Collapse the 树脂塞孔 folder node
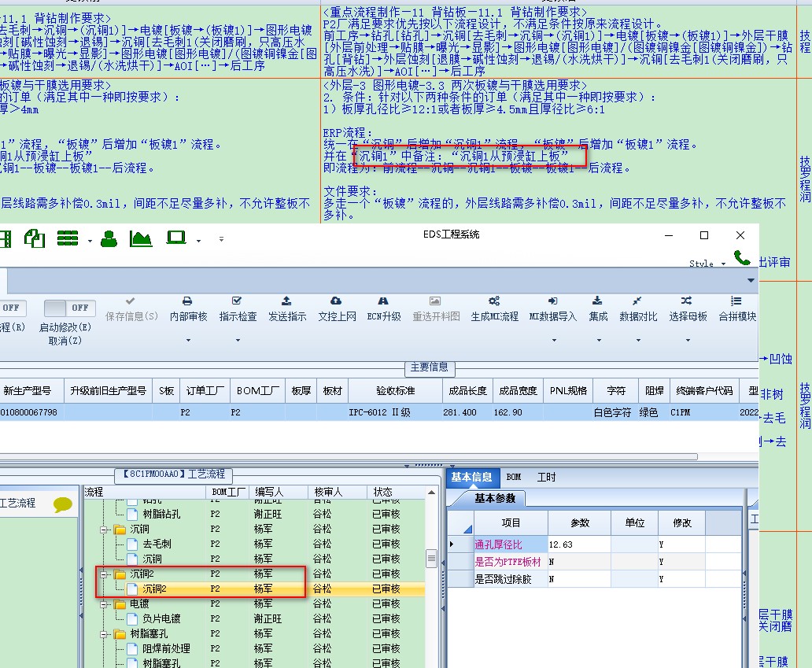This screenshot has width=812, height=668. pyautogui.click(x=104, y=634)
